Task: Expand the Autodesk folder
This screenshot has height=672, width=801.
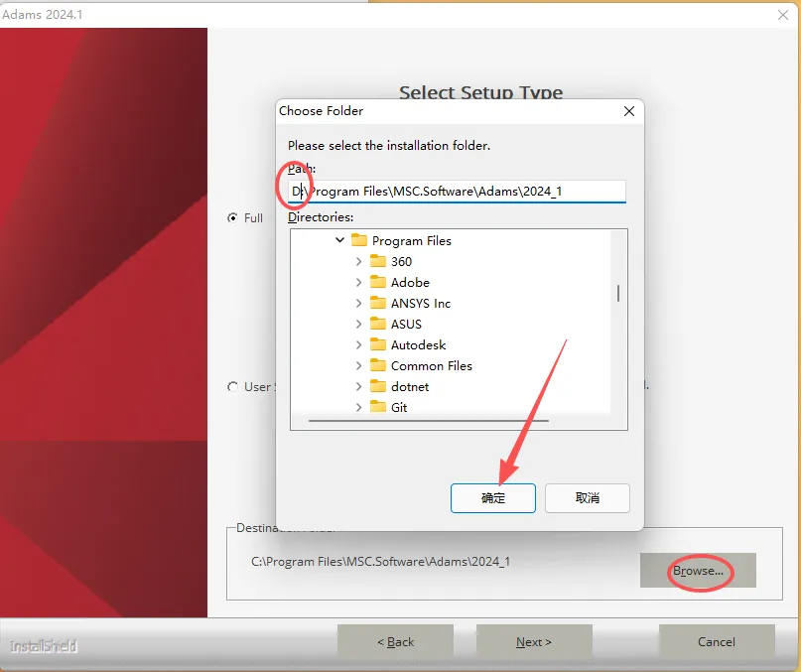Action: tap(358, 345)
